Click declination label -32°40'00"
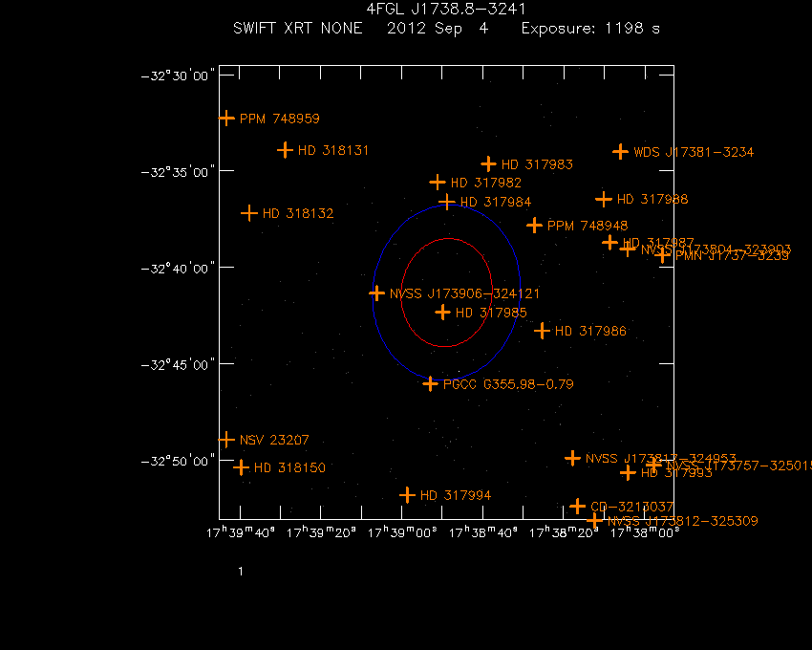The image size is (812, 650). pos(178,269)
